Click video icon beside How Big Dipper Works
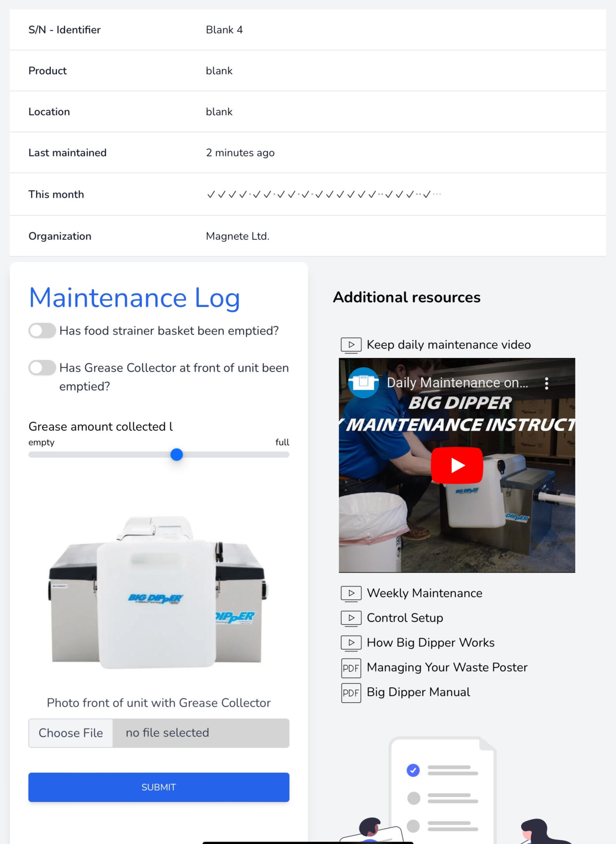 (x=351, y=643)
